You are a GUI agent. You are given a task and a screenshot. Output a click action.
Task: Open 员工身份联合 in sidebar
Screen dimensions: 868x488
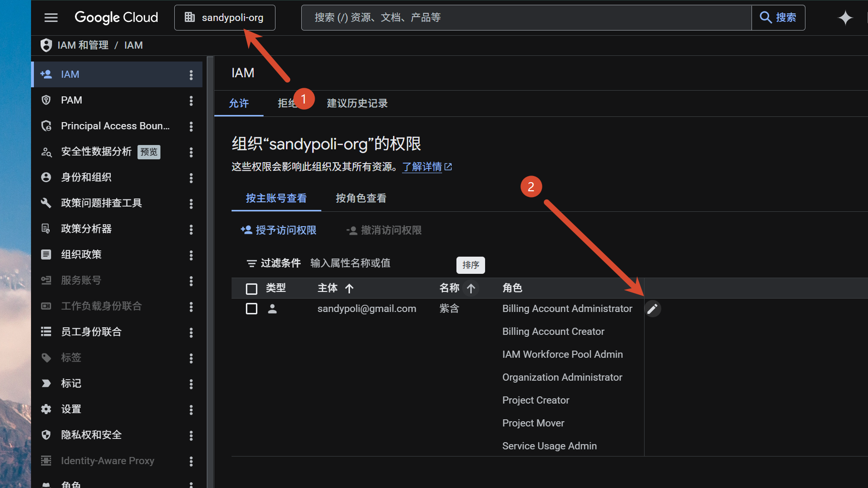(x=117, y=332)
